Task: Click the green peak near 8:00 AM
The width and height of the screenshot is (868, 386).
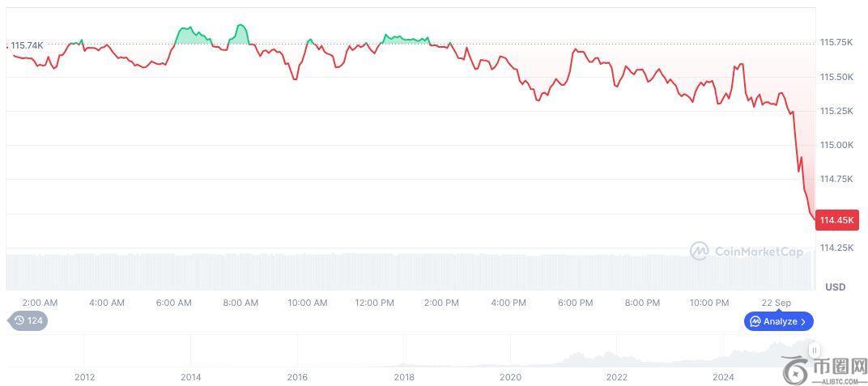Action: tap(240, 32)
